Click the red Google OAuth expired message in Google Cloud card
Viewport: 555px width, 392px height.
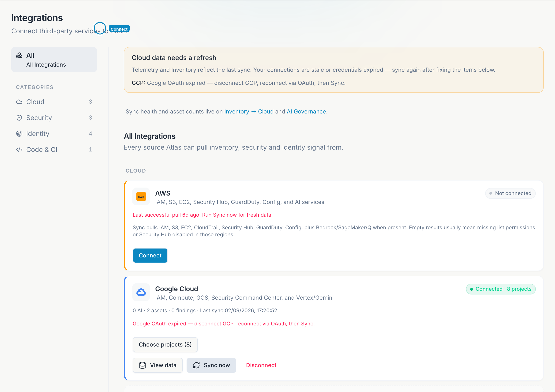pyautogui.click(x=224, y=324)
